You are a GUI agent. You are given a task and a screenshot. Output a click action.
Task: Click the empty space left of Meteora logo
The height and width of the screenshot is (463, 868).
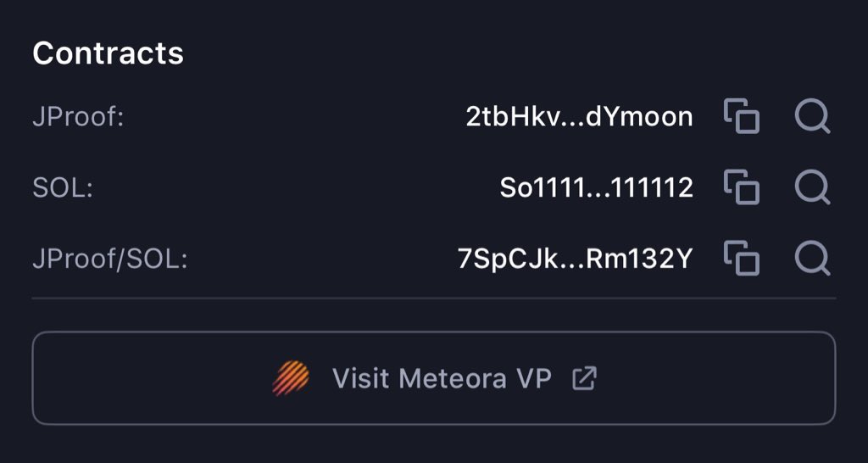pyautogui.click(x=153, y=378)
